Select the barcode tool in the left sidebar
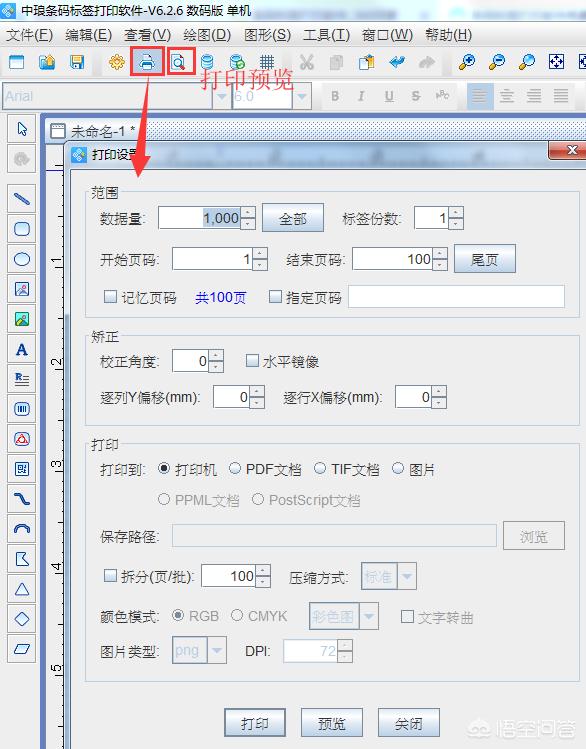The height and width of the screenshot is (749, 586). click(x=22, y=409)
